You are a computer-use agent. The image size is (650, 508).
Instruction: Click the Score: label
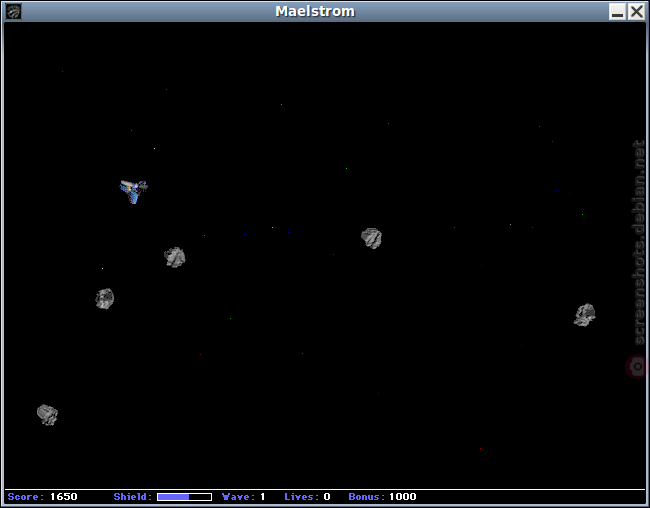pos(26,497)
